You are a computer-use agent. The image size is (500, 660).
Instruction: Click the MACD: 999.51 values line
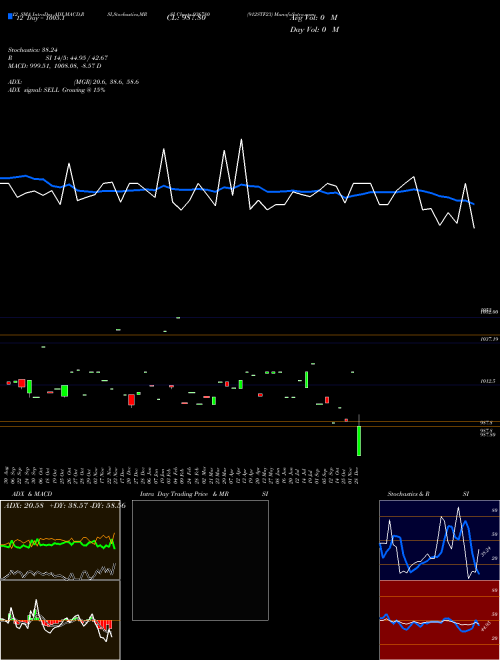click(x=55, y=66)
